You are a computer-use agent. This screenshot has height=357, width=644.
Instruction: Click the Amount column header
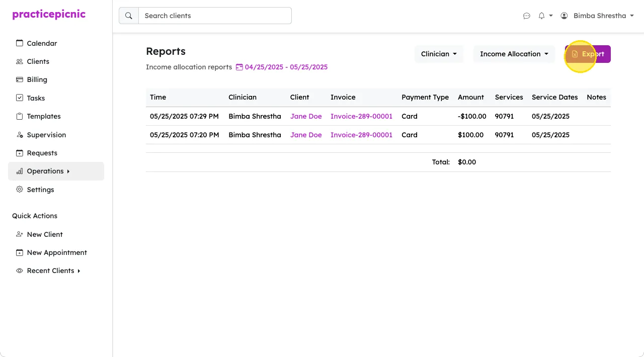coord(471,97)
